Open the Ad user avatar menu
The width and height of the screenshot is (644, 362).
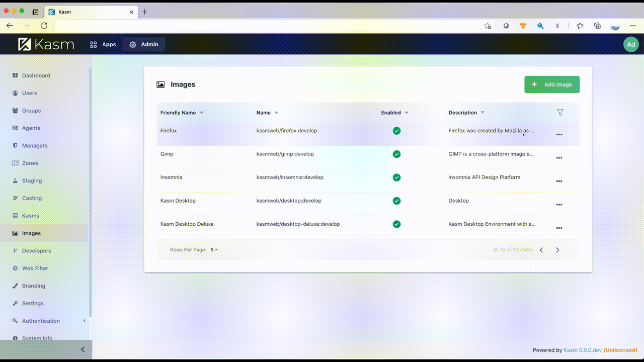[x=631, y=44]
